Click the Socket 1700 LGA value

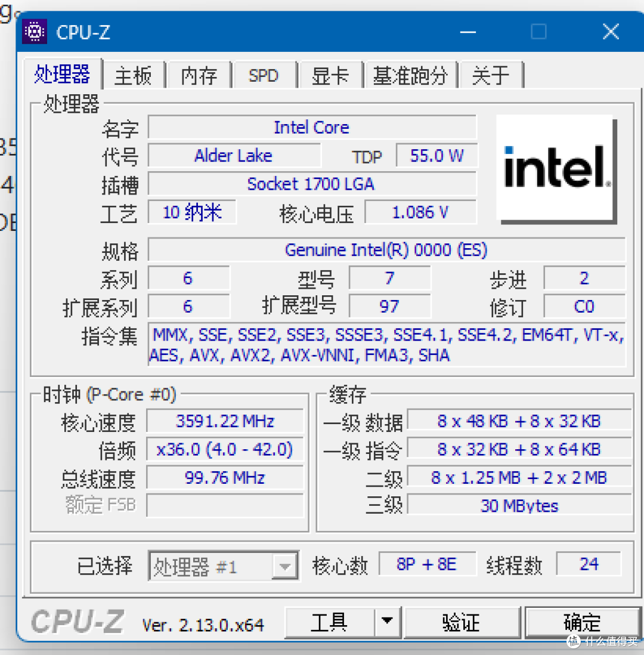[312, 184]
